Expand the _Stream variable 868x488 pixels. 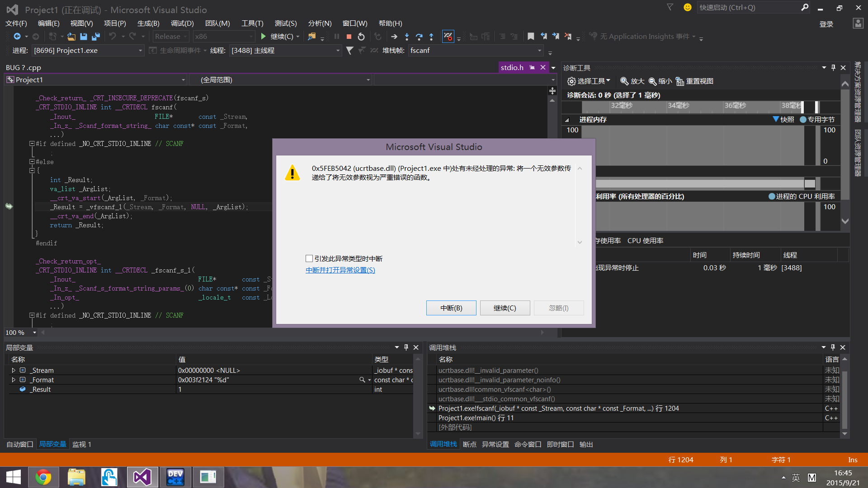(x=14, y=370)
